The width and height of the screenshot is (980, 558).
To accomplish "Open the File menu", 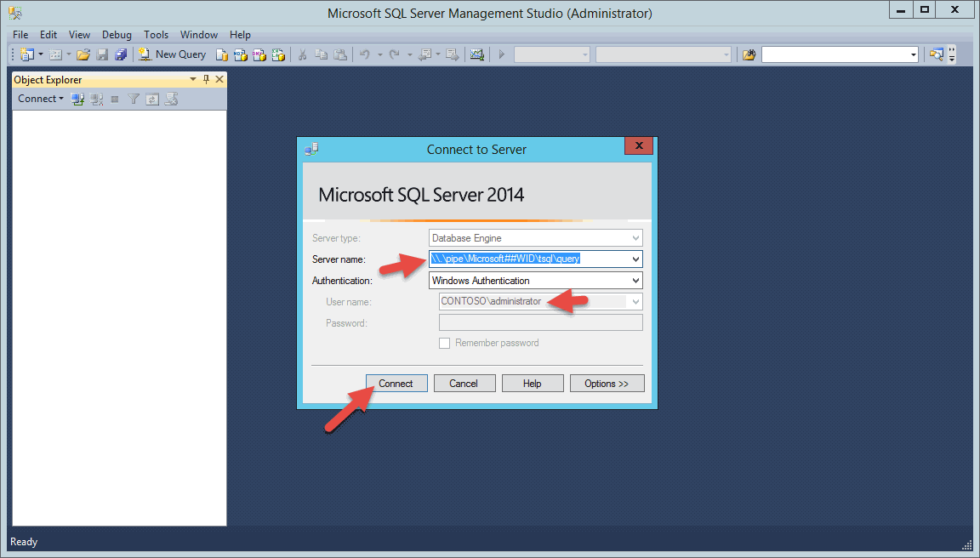I will point(20,34).
